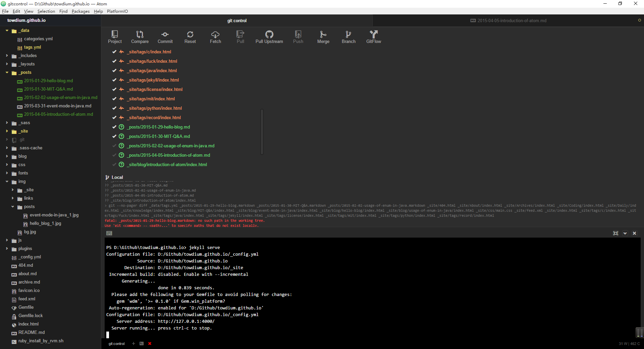Open 2015-03-31-event-mode-in-java.md file
Screen dimensions: 644x349
pyautogui.click(x=57, y=106)
